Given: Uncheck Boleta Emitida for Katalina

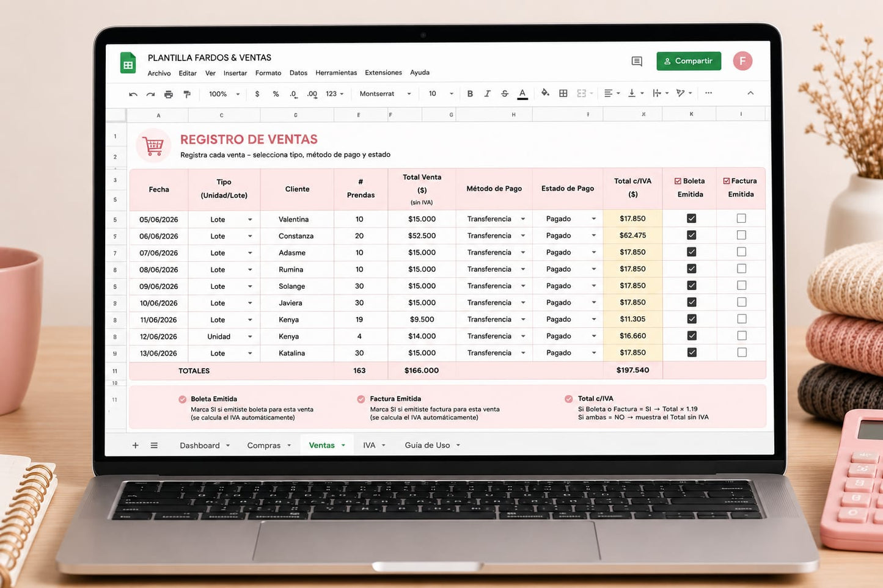Looking at the screenshot, I should [691, 352].
